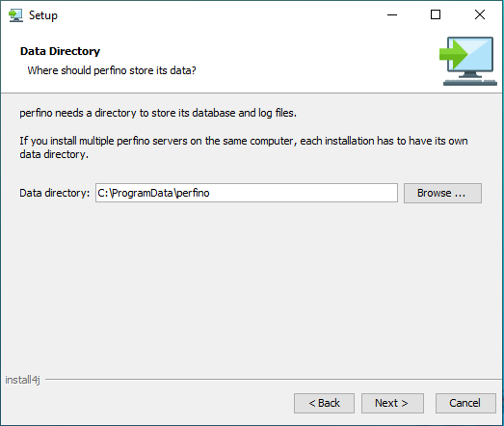The image size is (504, 426).
Task: Cancel the perfino installation
Action: pos(465,403)
